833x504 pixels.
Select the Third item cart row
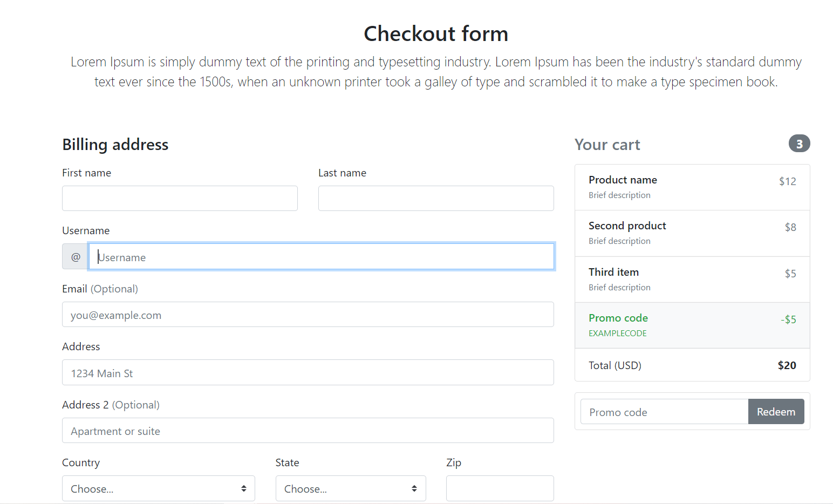click(x=692, y=280)
